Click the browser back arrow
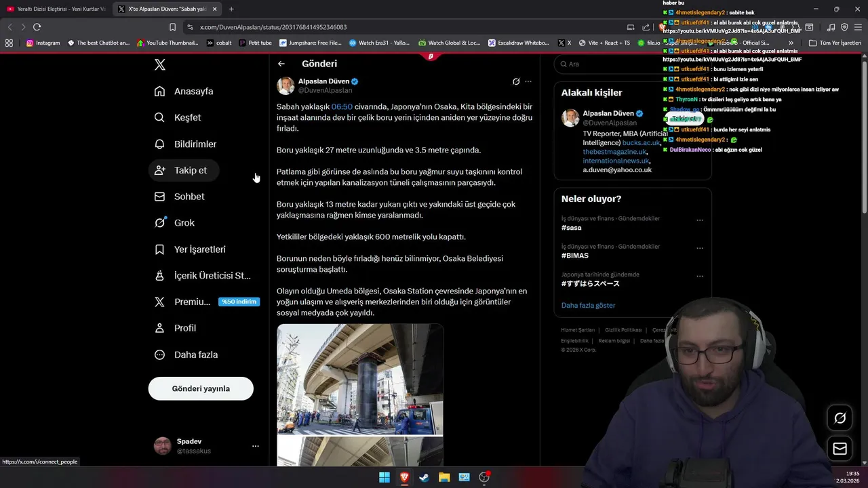Image resolution: width=868 pixels, height=488 pixels. point(9,27)
